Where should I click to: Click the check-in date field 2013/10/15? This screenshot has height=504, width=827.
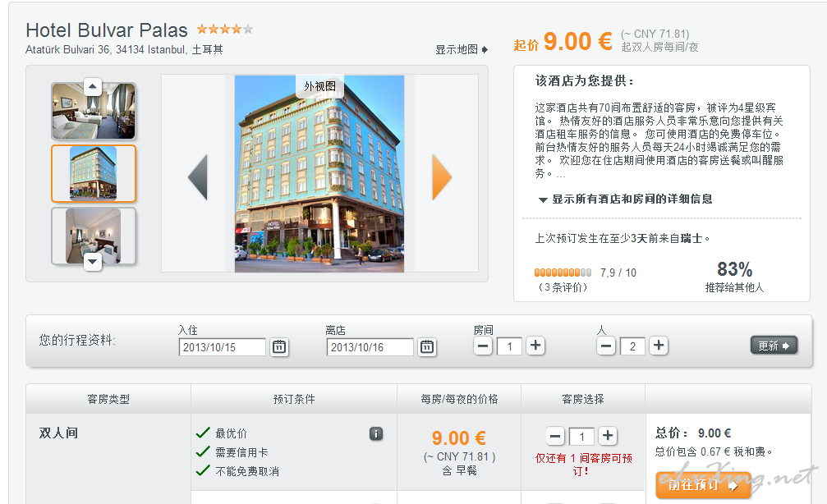pos(222,347)
